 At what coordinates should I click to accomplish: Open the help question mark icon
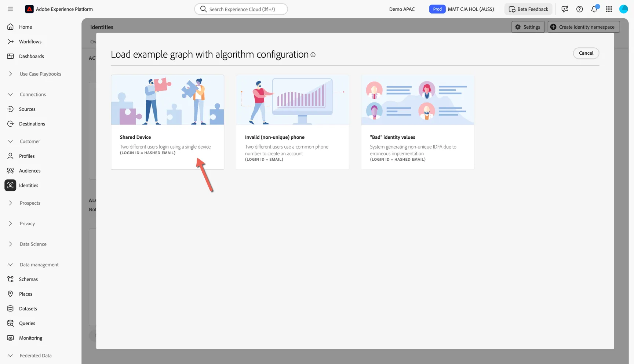pyautogui.click(x=580, y=9)
